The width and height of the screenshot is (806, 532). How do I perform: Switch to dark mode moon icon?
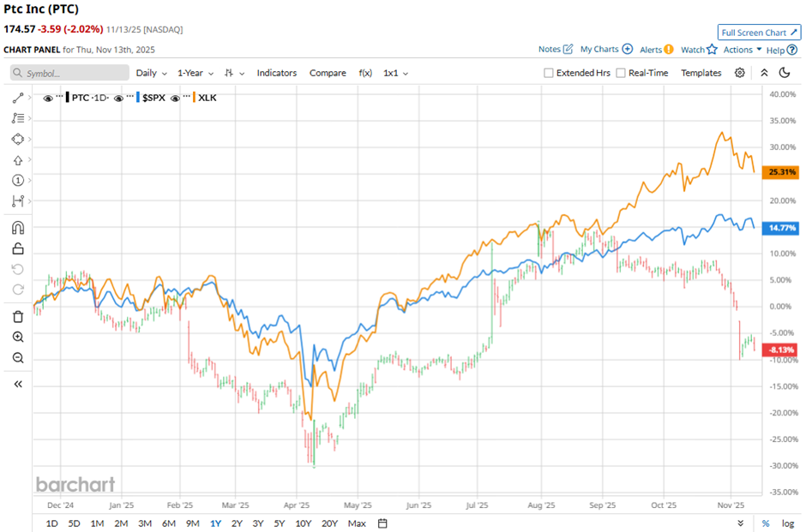coord(785,73)
